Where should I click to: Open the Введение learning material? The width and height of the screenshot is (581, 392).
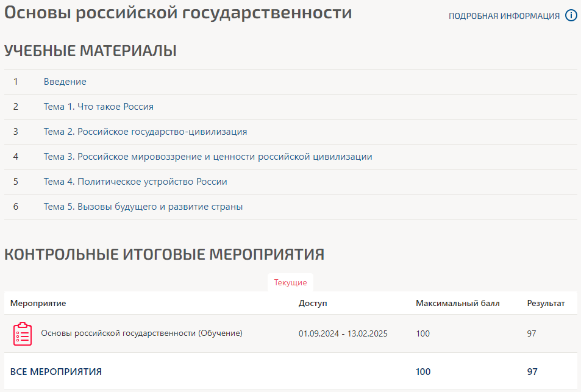65,82
